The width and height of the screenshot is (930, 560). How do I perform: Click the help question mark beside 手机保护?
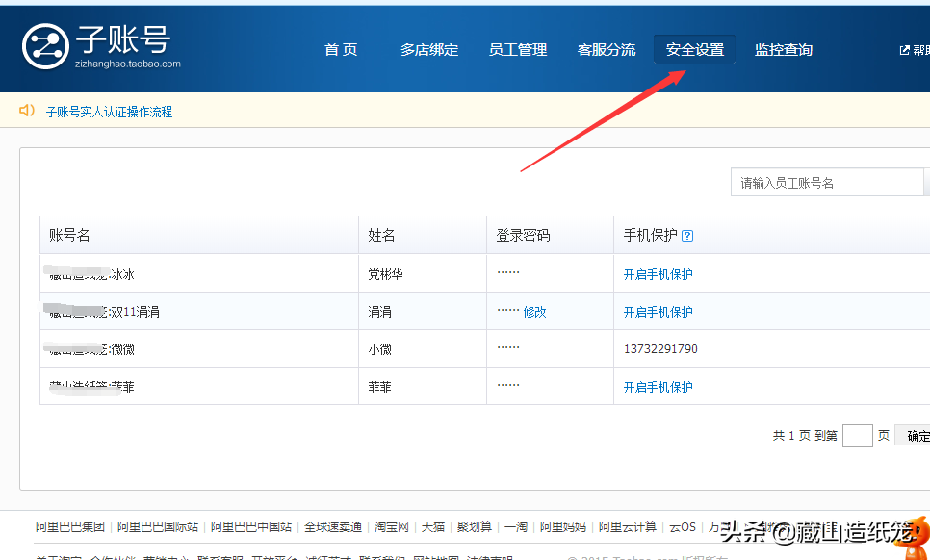687,236
